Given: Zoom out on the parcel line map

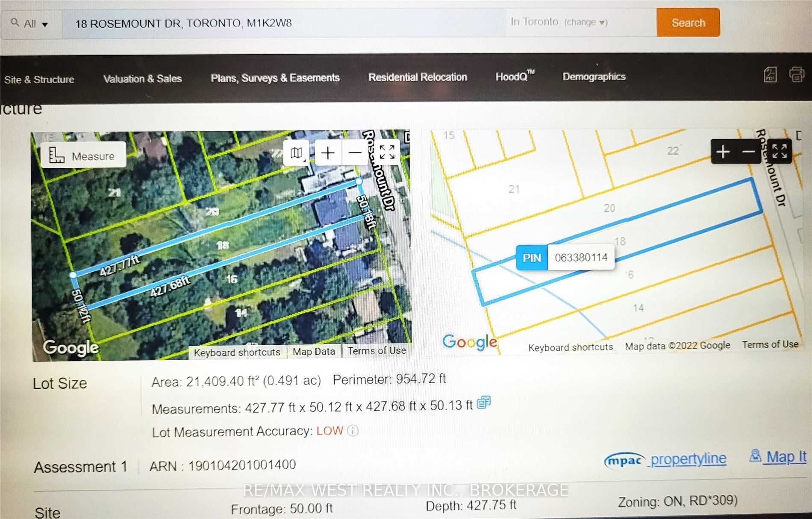Looking at the screenshot, I should [748, 152].
